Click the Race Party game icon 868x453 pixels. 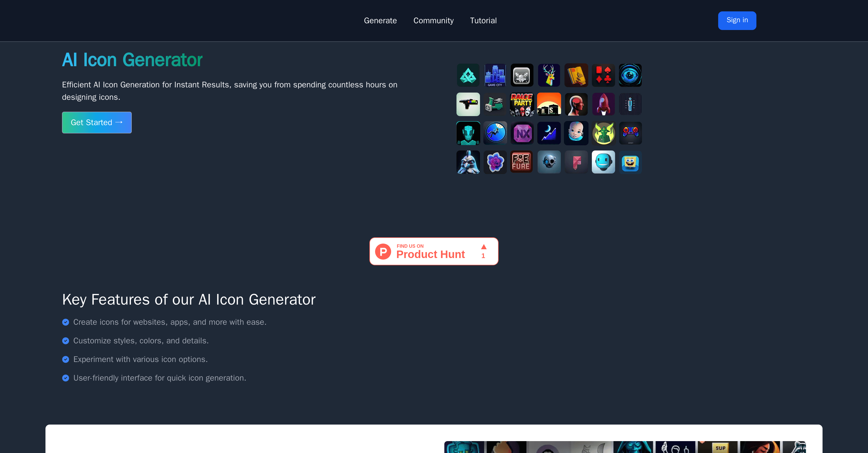522,104
